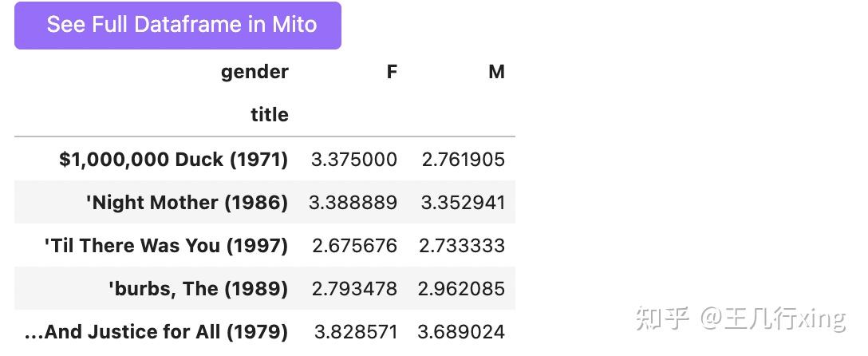
Task: Click the M column header
Action: pyautogui.click(x=496, y=72)
